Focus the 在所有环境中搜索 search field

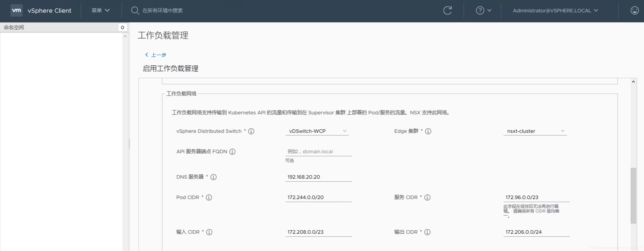[163, 11]
